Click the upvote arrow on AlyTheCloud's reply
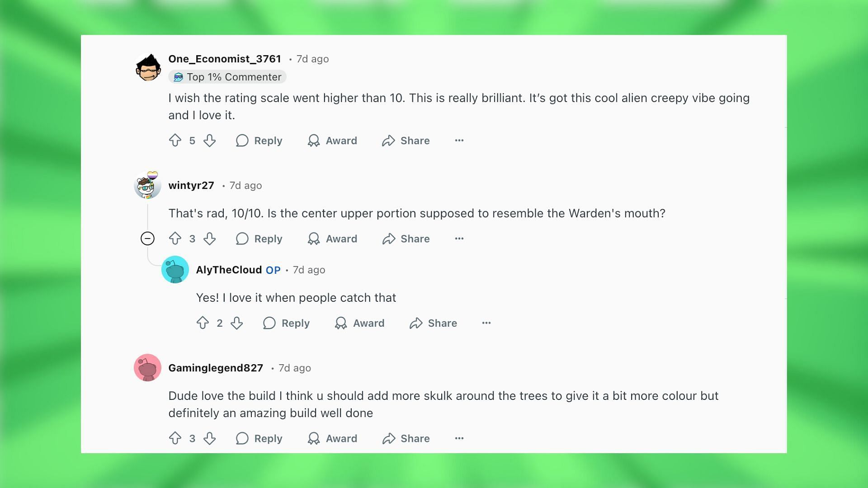The width and height of the screenshot is (868, 488). (x=202, y=323)
